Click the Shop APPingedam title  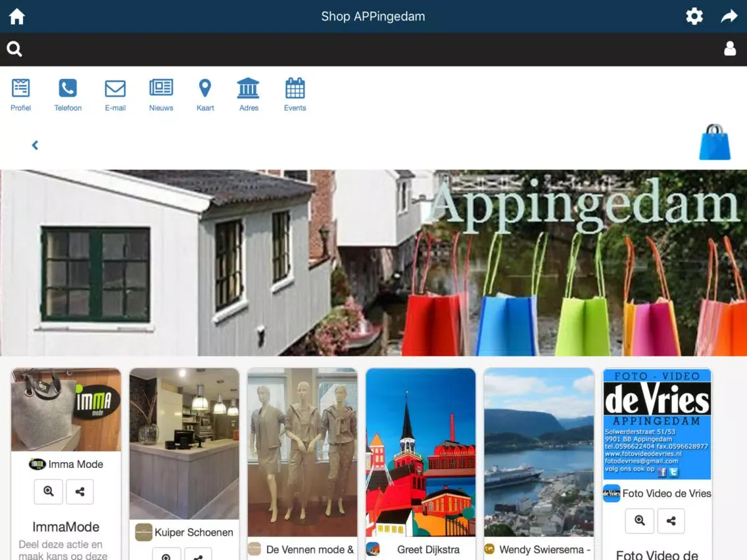pyautogui.click(x=373, y=16)
